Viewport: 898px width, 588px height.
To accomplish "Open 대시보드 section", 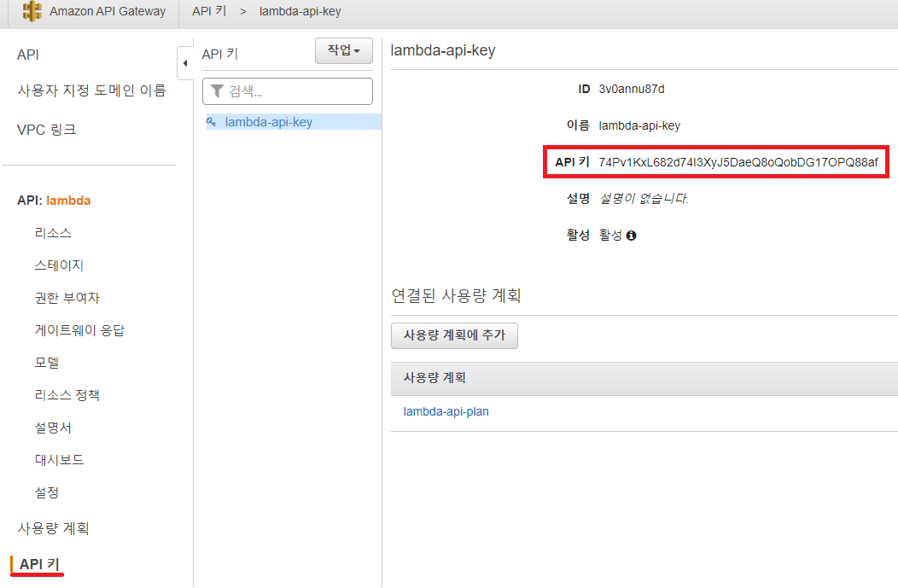I will pos(59,460).
